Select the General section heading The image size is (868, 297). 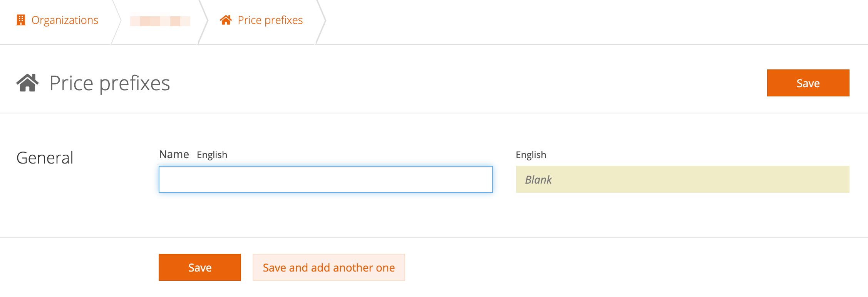tap(45, 158)
